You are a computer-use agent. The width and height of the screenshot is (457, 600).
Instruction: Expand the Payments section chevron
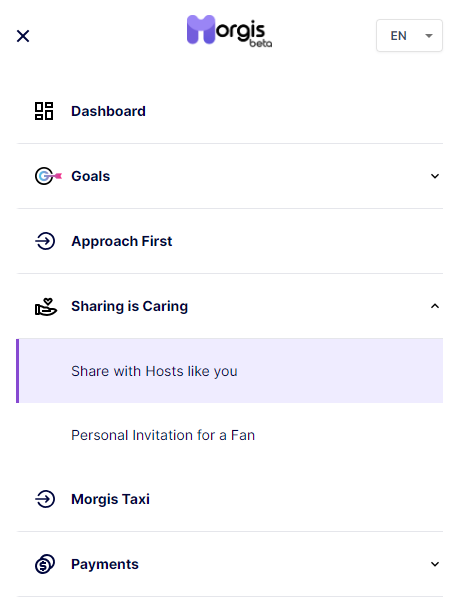coord(435,564)
